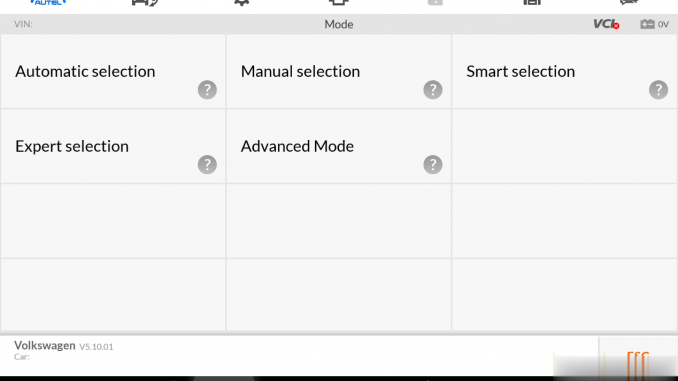Tap the battery voltage 0V indicator
This screenshot has width=678, height=381.
[x=655, y=24]
